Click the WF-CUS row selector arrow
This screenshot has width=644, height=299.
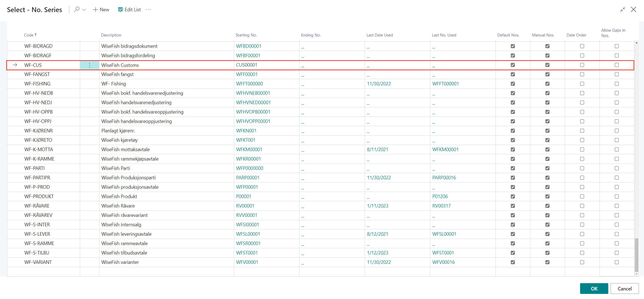point(15,65)
